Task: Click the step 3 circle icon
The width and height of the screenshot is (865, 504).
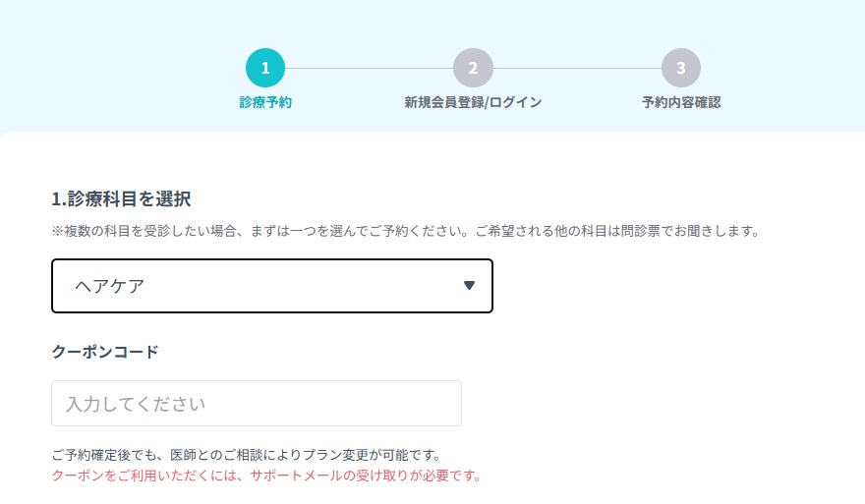Action: click(x=681, y=68)
